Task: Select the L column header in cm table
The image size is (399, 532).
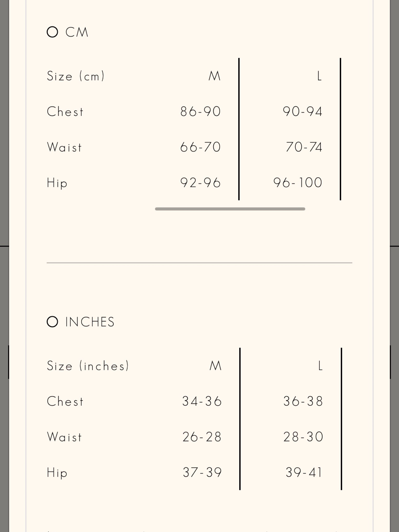Action: click(x=319, y=76)
